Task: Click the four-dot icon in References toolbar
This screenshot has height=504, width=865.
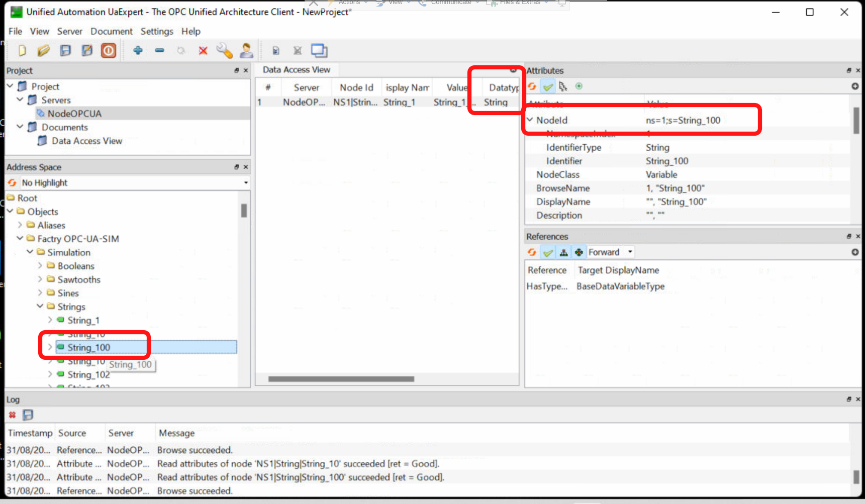Action: point(579,252)
